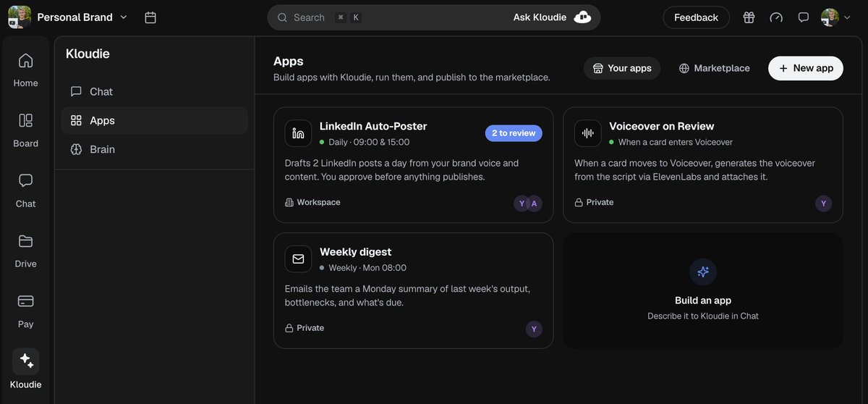868x404 pixels.
Task: Click the LinkedIn app icon
Action: pyautogui.click(x=298, y=133)
